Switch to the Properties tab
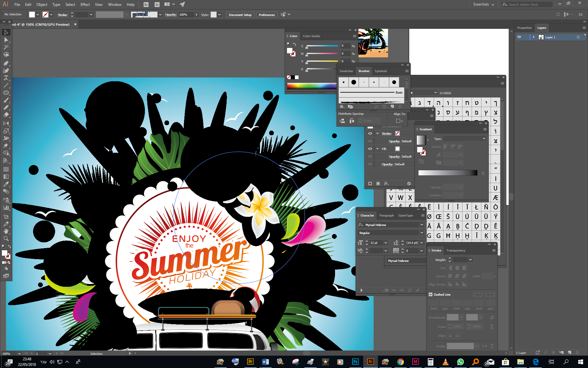The width and height of the screenshot is (588, 368). [x=524, y=28]
